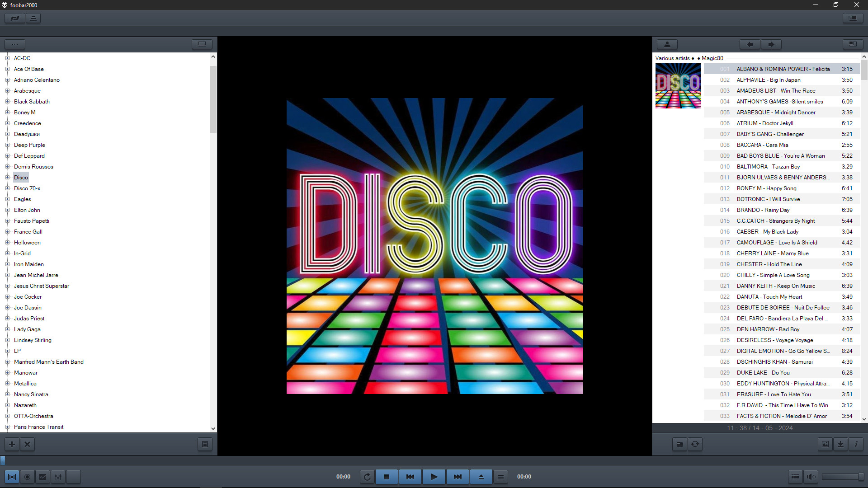
Task: Expand the Deep Purple tree node
Action: tap(7, 145)
